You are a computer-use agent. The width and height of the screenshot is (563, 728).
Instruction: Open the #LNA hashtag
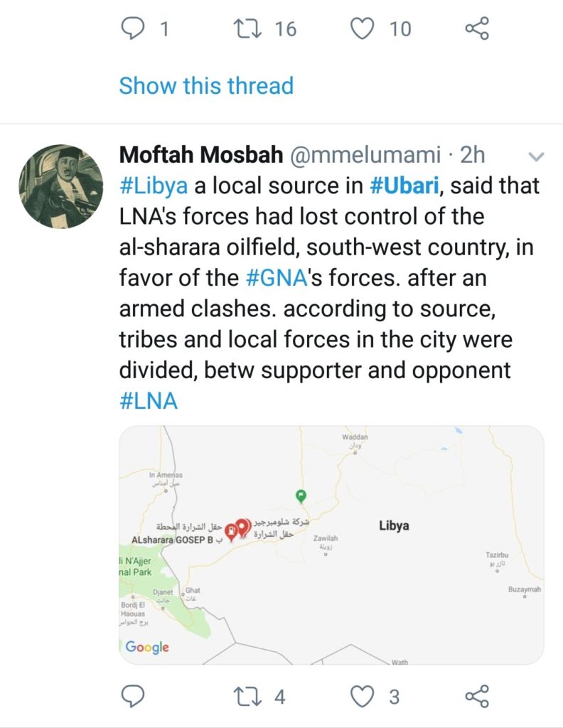point(148,400)
